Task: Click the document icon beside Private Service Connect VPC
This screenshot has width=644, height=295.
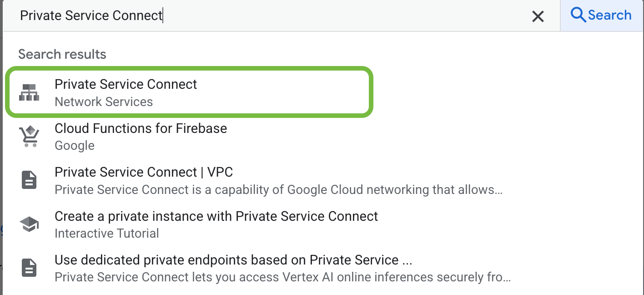Action: click(x=29, y=180)
